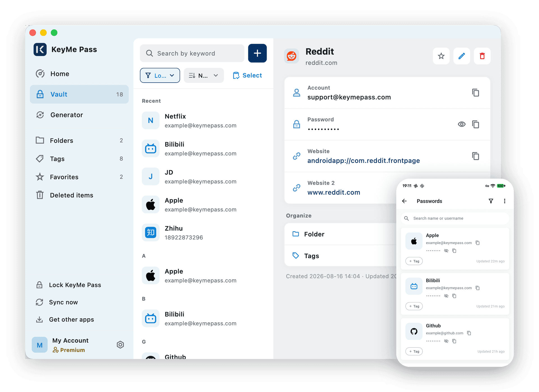
Task: Toggle Bilibili password visibility on phone
Action: [x=446, y=296]
